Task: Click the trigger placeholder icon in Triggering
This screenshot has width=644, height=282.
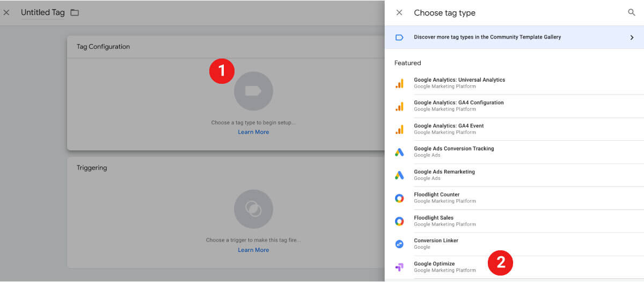Action: click(253, 209)
